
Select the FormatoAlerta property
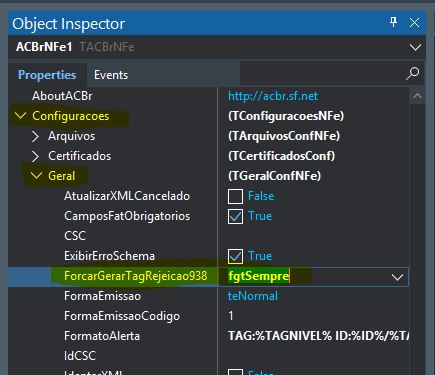pyautogui.click(x=102, y=336)
